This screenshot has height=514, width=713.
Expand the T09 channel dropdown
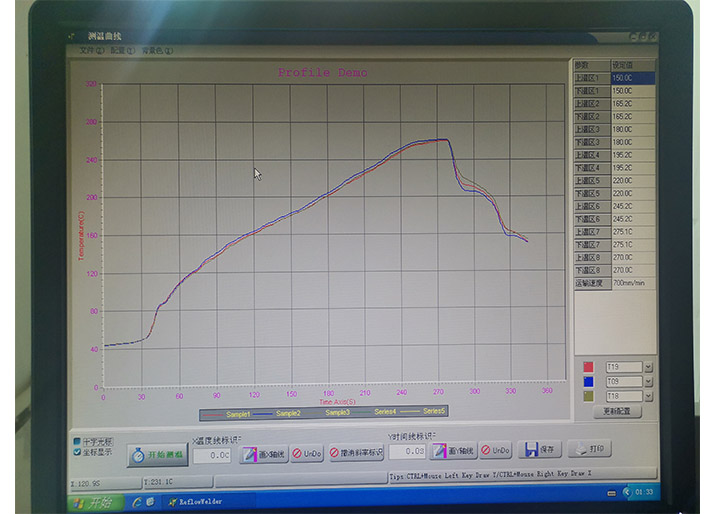point(648,381)
